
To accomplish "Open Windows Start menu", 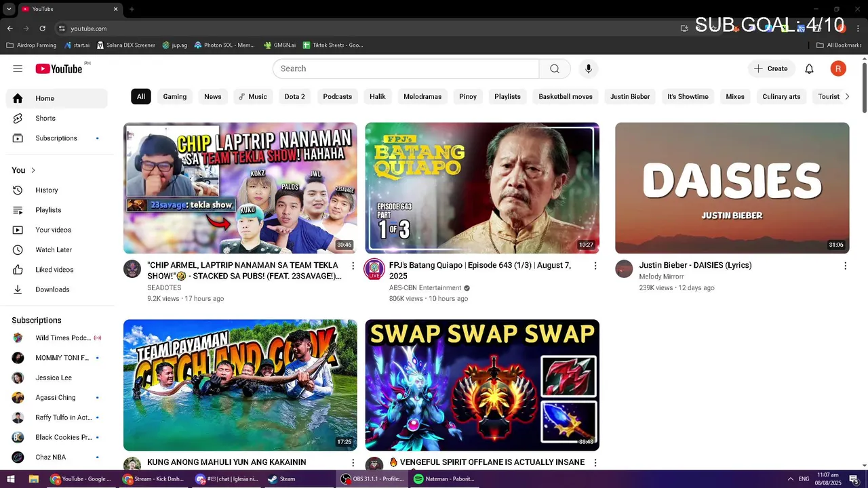I will pyautogui.click(x=11, y=479).
